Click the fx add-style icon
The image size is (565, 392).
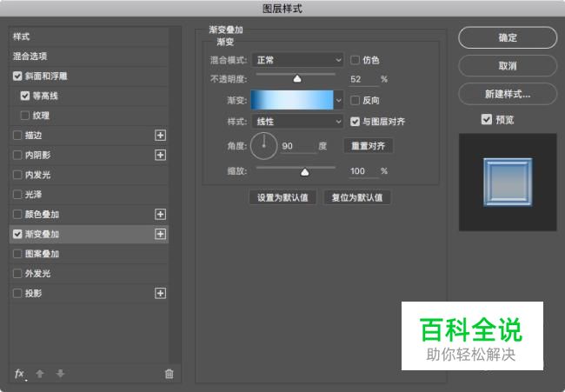pos(20,374)
